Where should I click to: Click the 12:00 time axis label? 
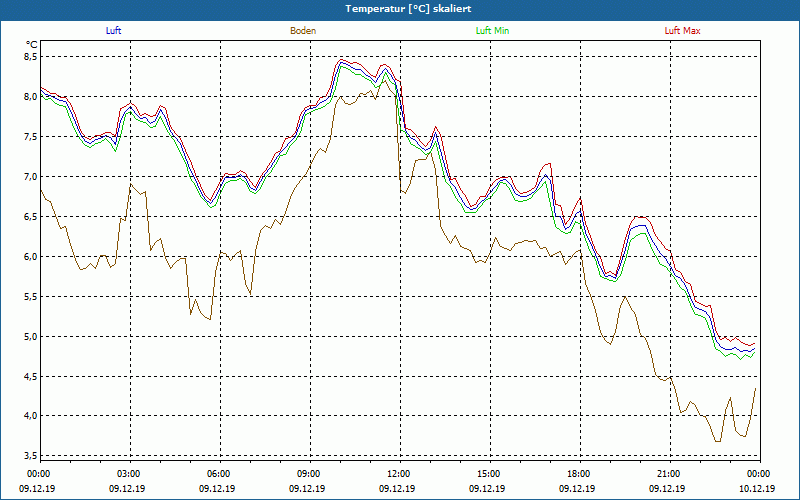click(400, 474)
